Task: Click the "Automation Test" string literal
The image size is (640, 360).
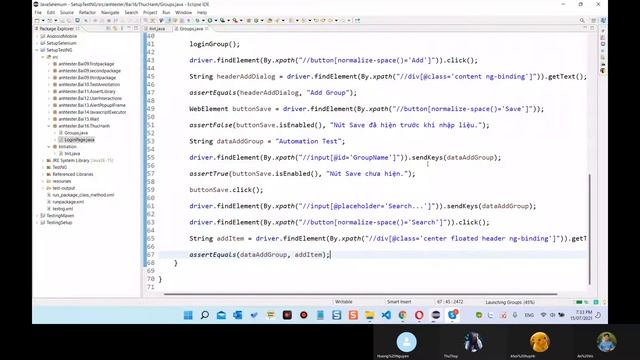Action: 308,141
